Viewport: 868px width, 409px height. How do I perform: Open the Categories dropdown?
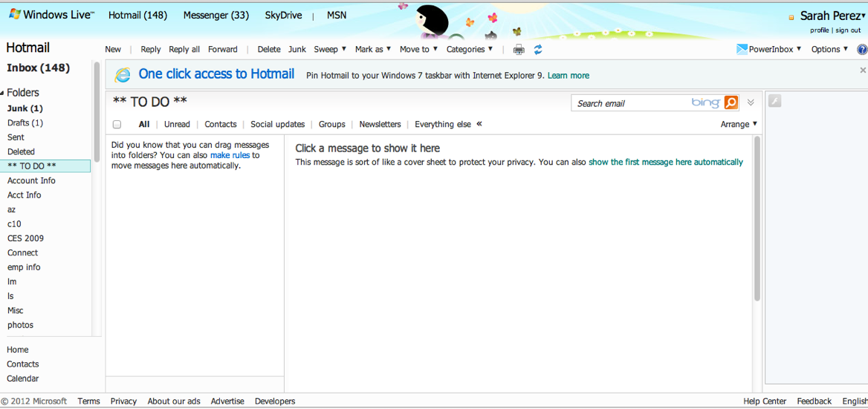(470, 49)
